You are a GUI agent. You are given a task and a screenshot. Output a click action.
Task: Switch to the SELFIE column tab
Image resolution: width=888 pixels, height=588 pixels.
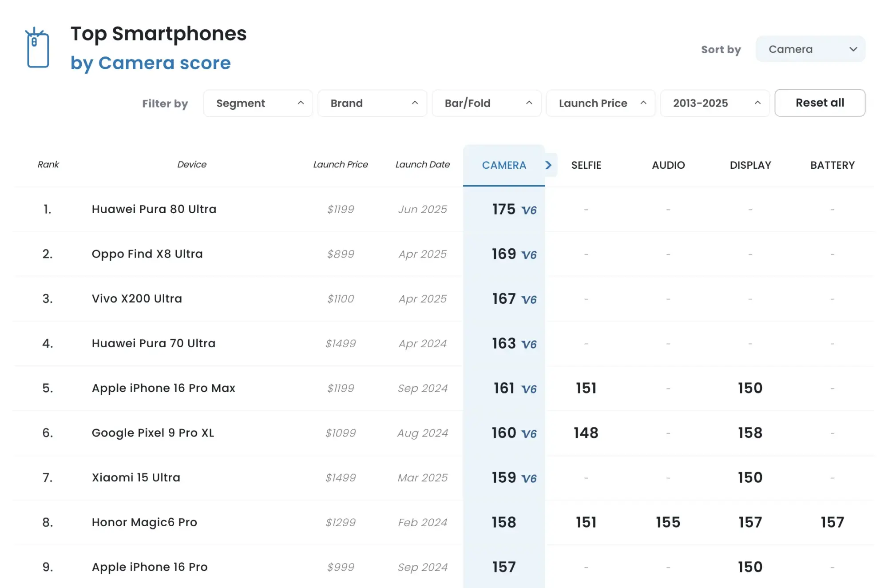coord(586,165)
